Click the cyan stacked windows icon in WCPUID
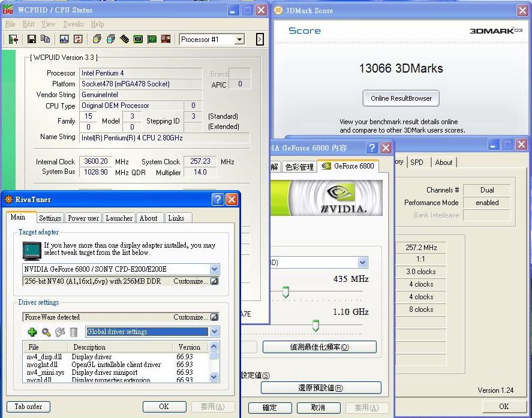This screenshot has width=532, height=418. click(x=110, y=40)
